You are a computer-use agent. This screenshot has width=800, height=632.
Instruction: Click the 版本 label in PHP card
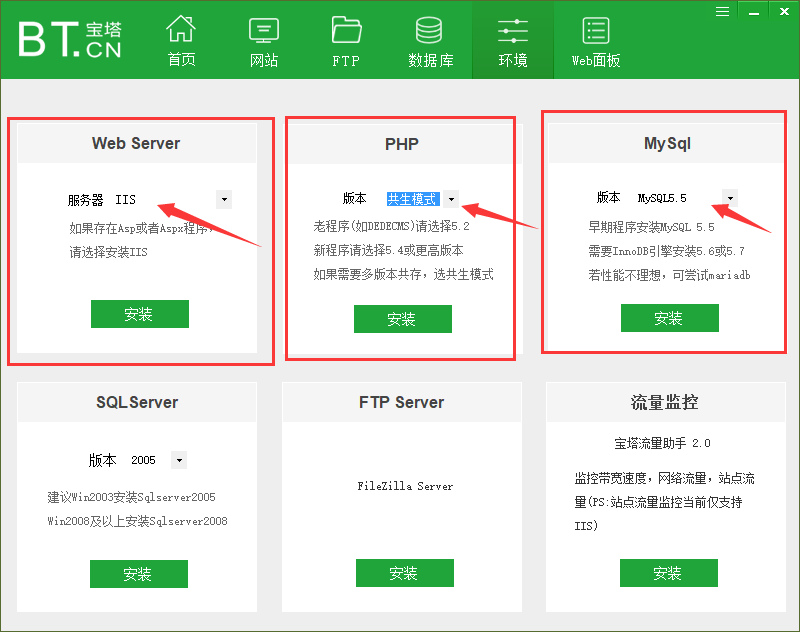click(x=355, y=198)
